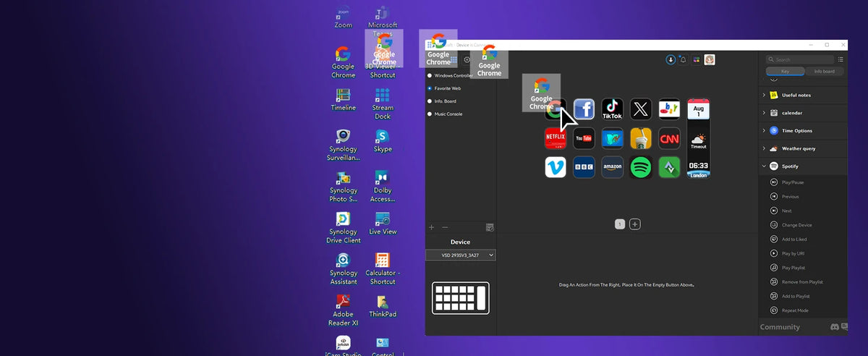The image size is (868, 356).
Task: Open the device dropdown VSD 293SV3_3A27
Action: 461,255
